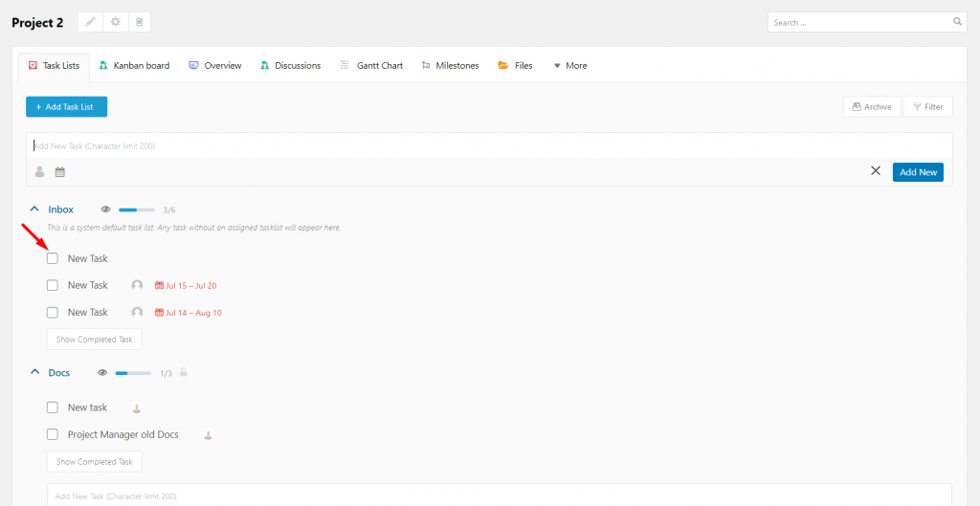Click the assignee avatar on New task in Docs
Screen dimensions: 980x506
pos(137,407)
